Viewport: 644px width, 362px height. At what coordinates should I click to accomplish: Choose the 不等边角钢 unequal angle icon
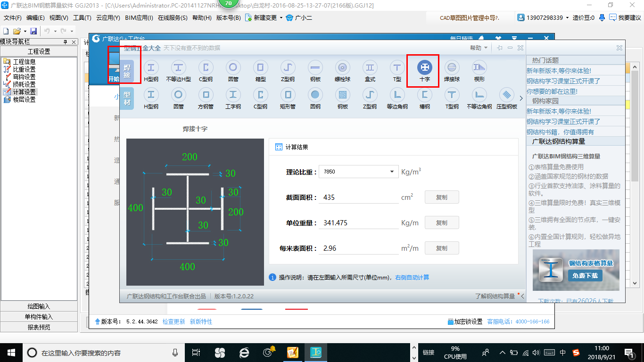[479, 95]
